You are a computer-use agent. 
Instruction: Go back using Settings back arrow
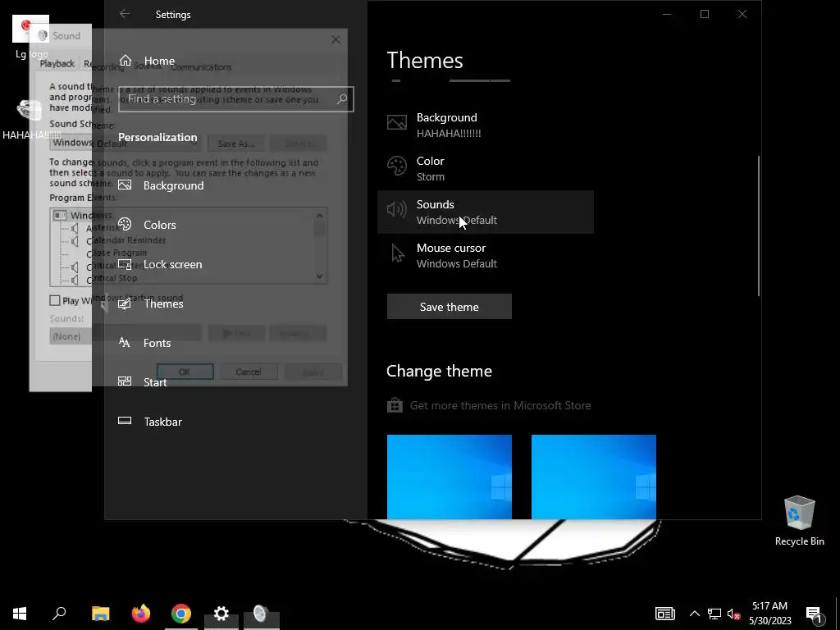point(125,14)
